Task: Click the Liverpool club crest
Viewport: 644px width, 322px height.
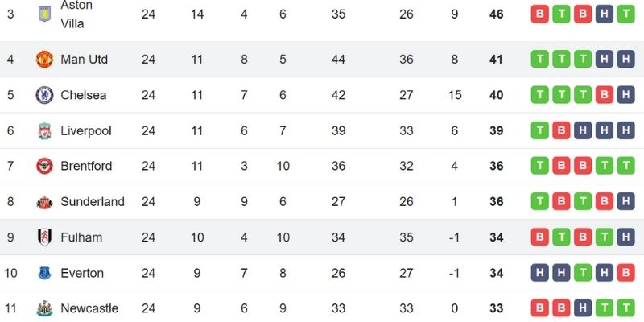Action: [x=43, y=130]
